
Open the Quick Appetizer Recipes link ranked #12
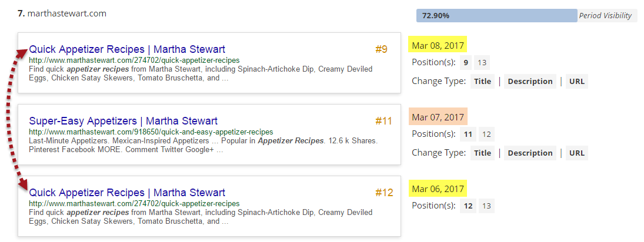click(127, 193)
